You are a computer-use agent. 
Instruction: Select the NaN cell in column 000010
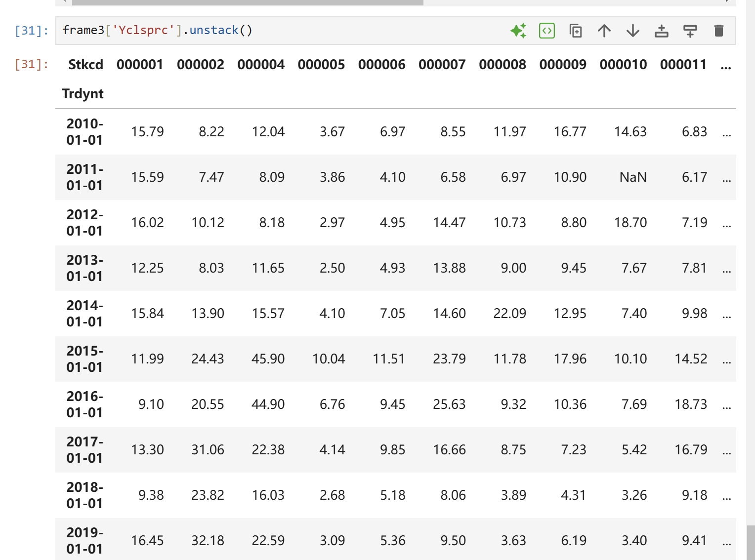click(632, 177)
